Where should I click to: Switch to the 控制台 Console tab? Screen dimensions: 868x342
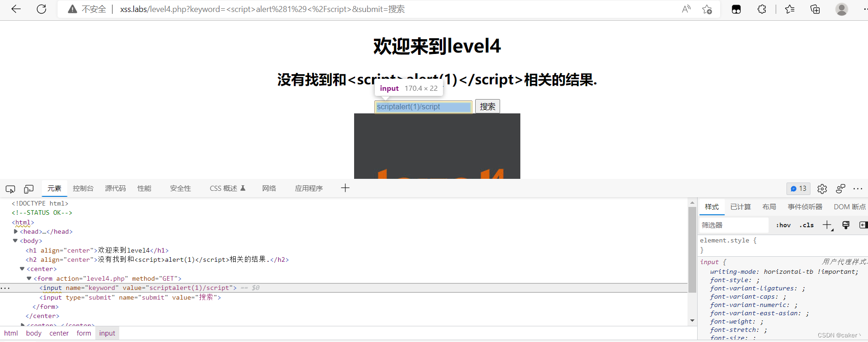(83, 189)
